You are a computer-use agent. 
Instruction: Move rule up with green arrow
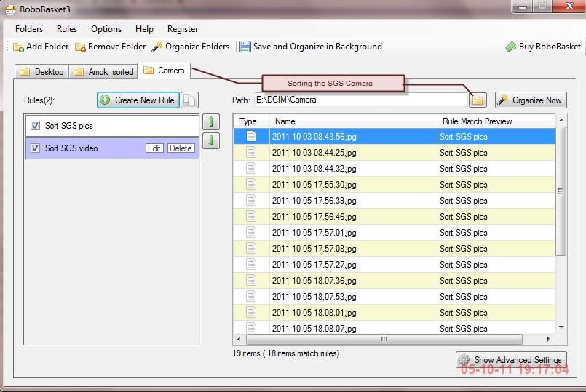[211, 121]
